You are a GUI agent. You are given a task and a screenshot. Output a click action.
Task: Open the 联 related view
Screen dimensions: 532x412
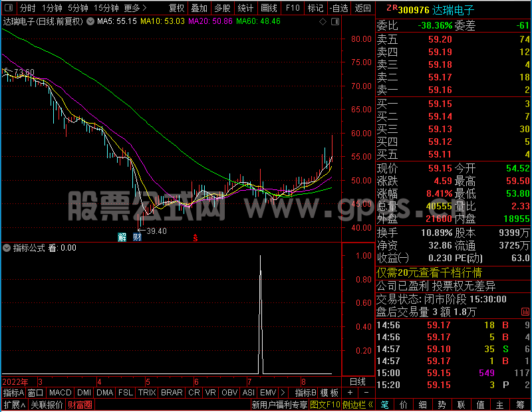coord(461,405)
